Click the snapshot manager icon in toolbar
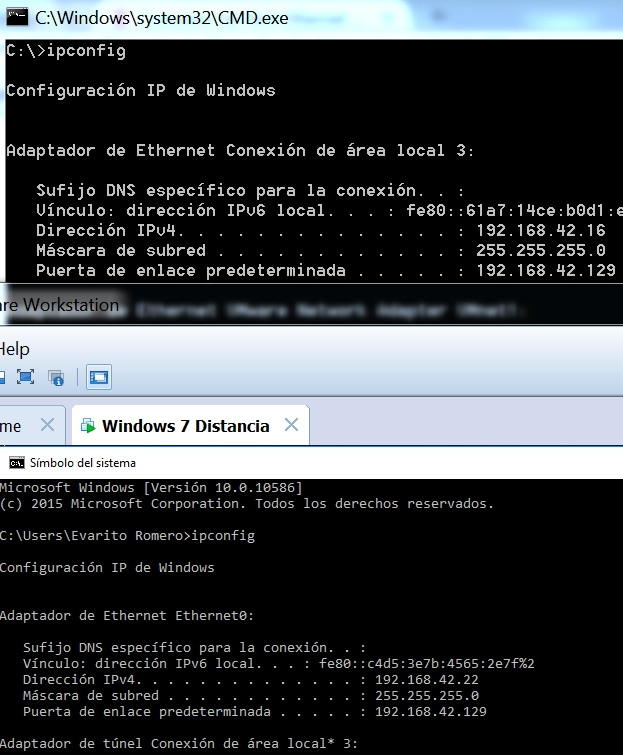Viewport: 623px width, 755px height. pos(57,377)
